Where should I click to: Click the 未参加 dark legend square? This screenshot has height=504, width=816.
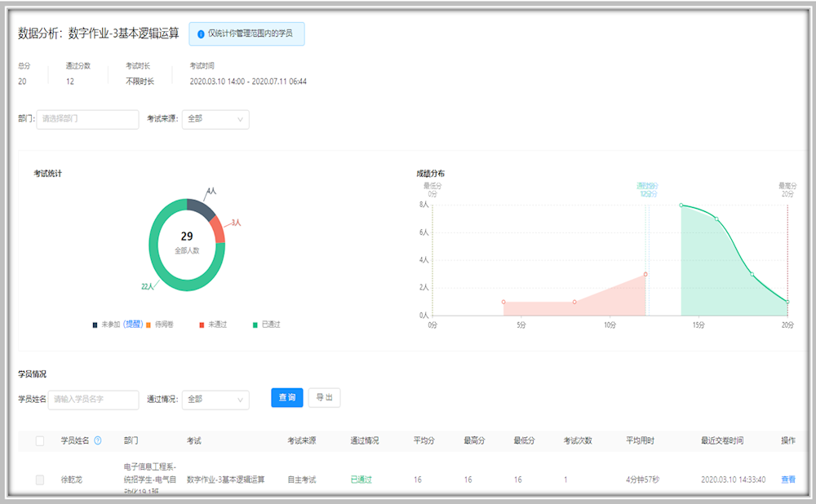(95, 325)
